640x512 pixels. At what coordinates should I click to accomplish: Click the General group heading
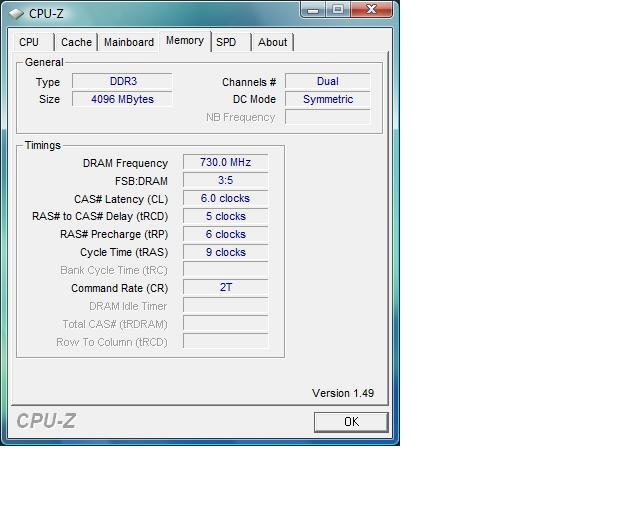(x=44, y=62)
